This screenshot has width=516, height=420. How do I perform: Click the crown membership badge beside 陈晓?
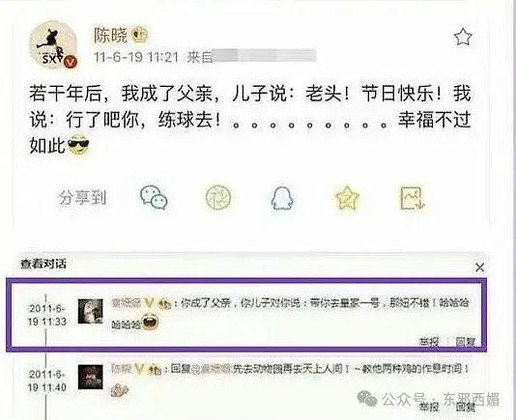pos(140,35)
